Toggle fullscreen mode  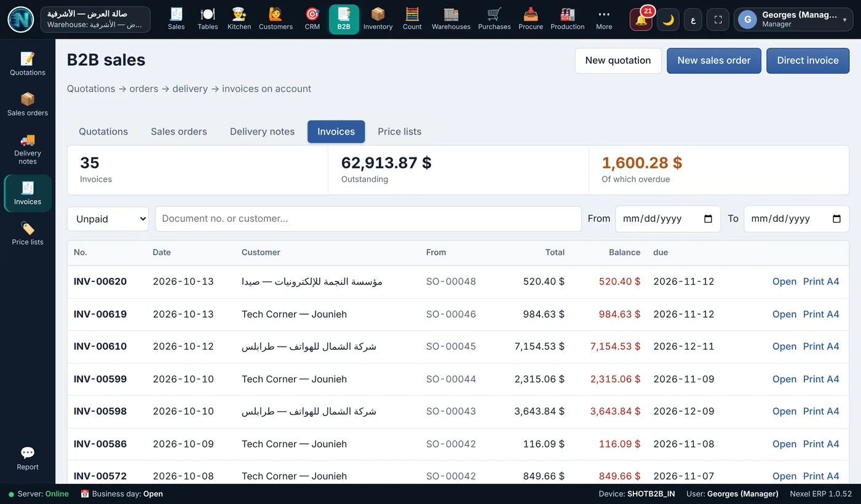tap(718, 20)
